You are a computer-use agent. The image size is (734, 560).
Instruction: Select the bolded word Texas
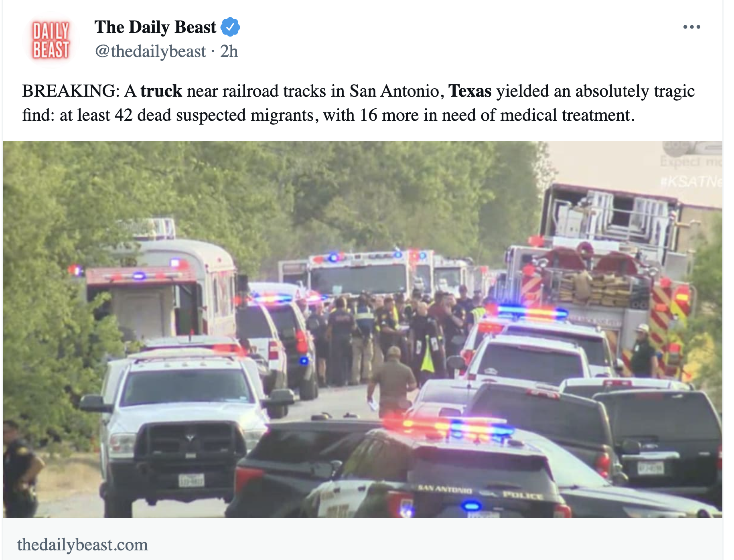tap(470, 91)
